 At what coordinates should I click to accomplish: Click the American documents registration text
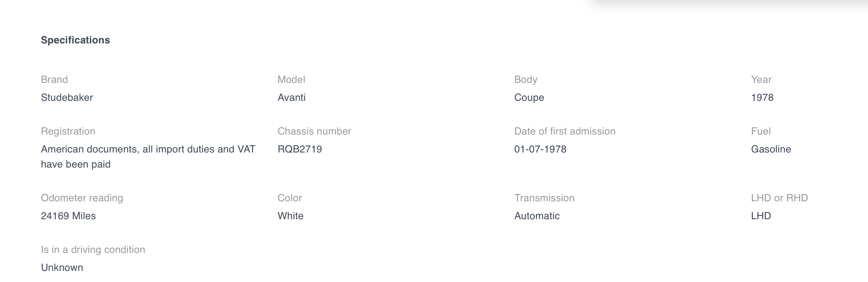(148, 157)
